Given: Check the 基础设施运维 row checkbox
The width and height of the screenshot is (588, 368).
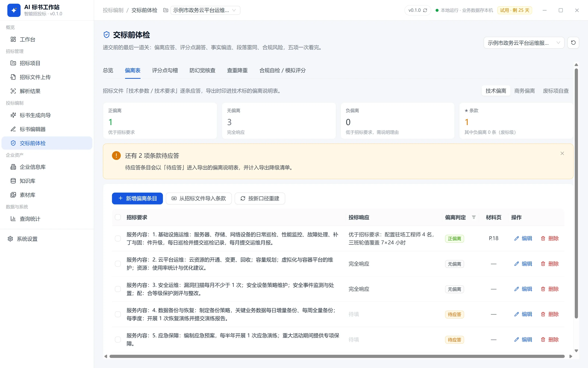Looking at the screenshot, I should (118, 238).
